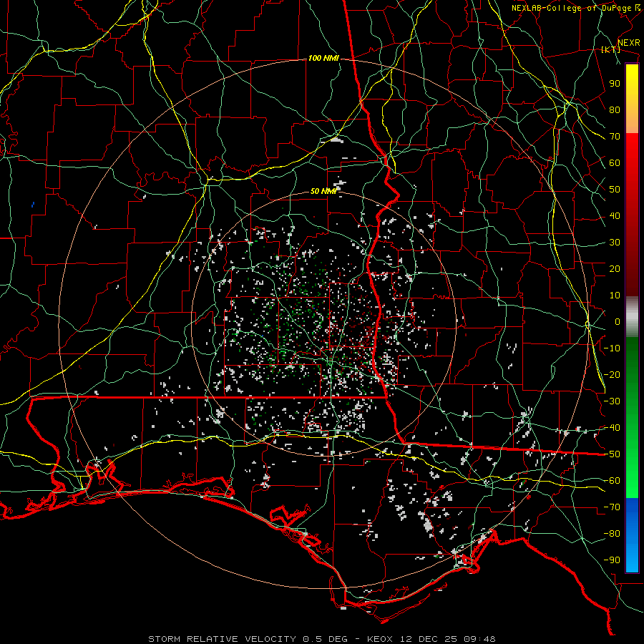Select the 100 NMI range ring label
644x644 pixels.
pos(323,59)
